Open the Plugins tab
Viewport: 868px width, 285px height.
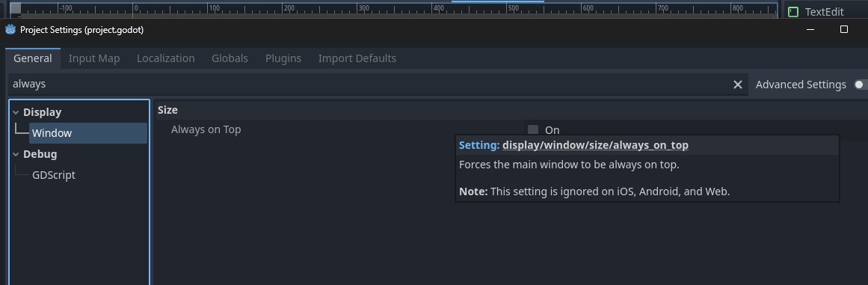tap(283, 58)
